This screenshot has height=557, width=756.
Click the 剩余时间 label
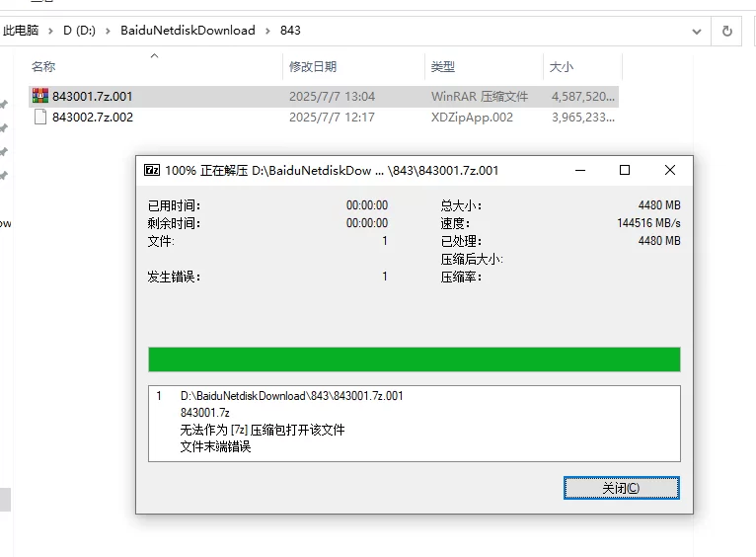174,223
